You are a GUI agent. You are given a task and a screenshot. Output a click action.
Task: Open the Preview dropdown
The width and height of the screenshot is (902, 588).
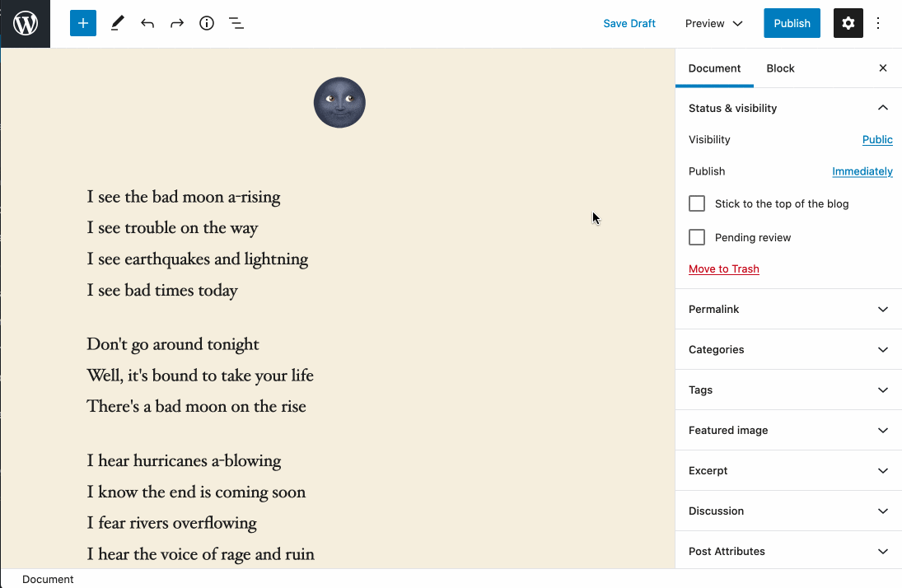[713, 23]
